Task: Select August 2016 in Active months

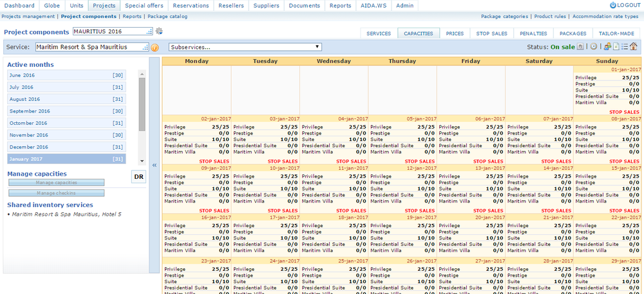Action: tap(66, 99)
